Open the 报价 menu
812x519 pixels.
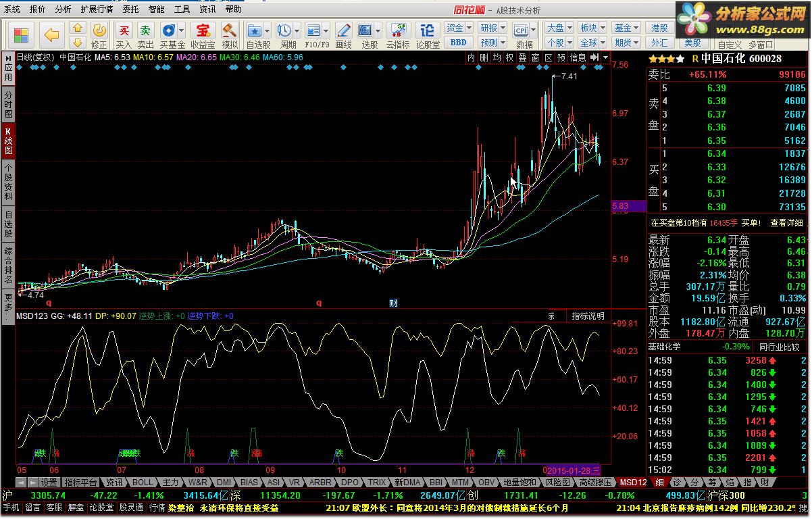coord(38,9)
